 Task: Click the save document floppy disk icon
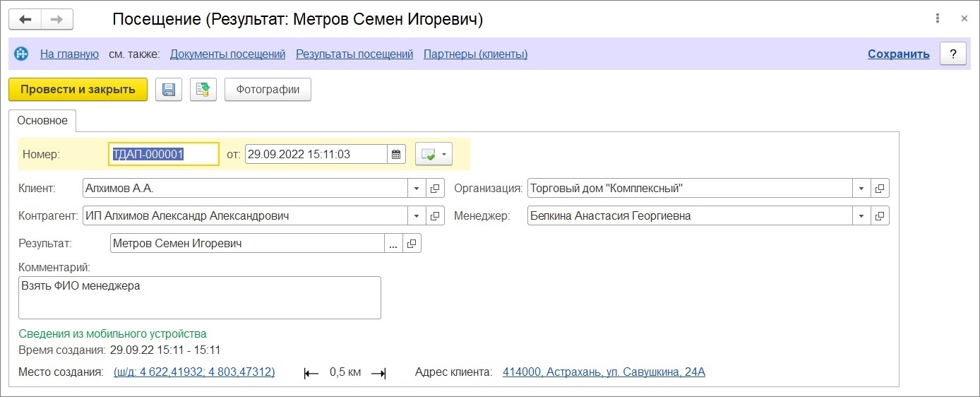click(x=169, y=90)
